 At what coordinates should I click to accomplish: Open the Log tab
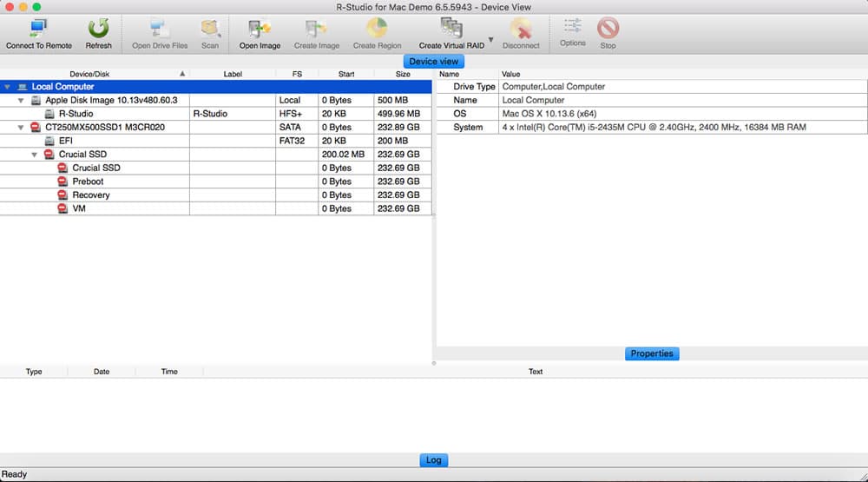pyautogui.click(x=433, y=459)
